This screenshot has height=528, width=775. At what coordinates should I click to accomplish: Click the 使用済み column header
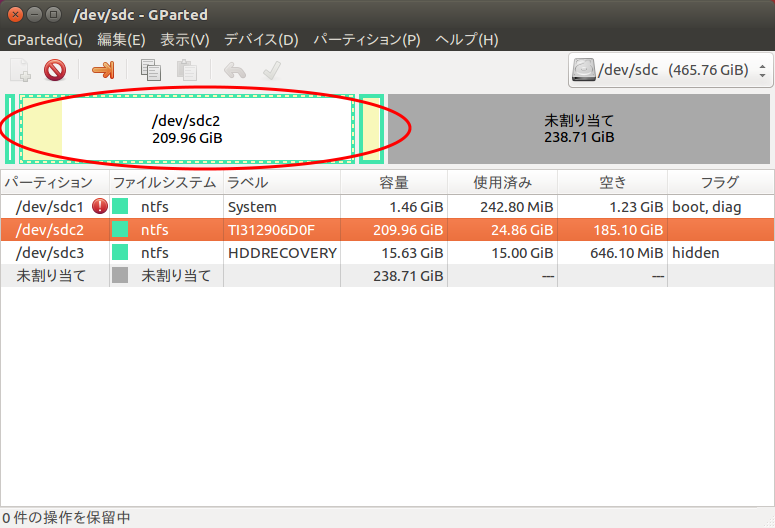click(x=503, y=182)
